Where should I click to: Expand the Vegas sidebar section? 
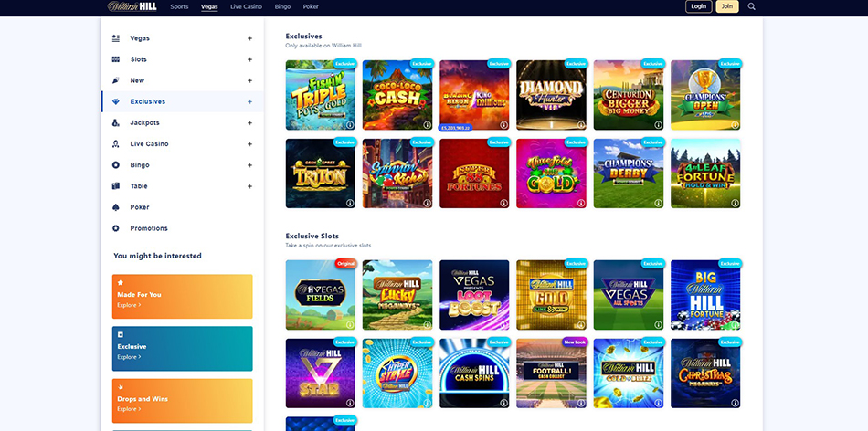tap(249, 38)
